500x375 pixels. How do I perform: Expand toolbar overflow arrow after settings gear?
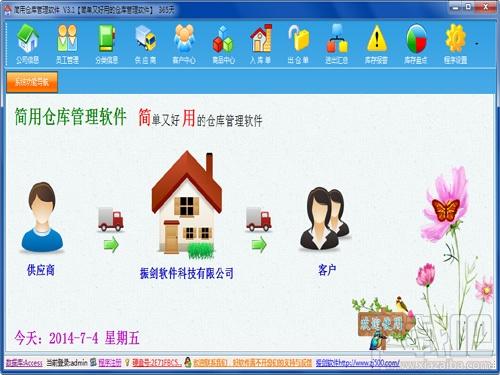pos(477,44)
